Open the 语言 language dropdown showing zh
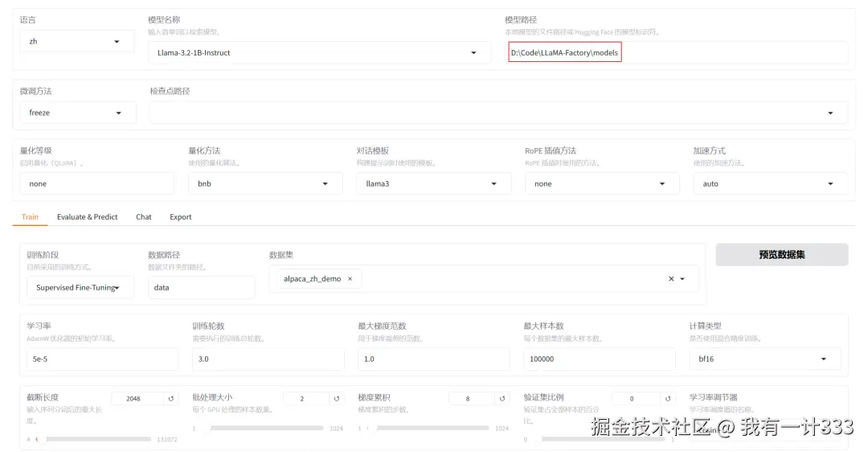The image size is (868, 452). (x=77, y=42)
